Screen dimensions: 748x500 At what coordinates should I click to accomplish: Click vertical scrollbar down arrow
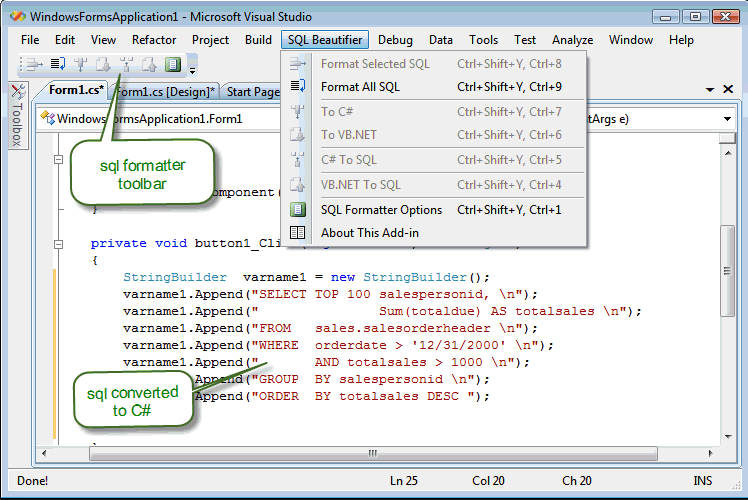(x=728, y=437)
